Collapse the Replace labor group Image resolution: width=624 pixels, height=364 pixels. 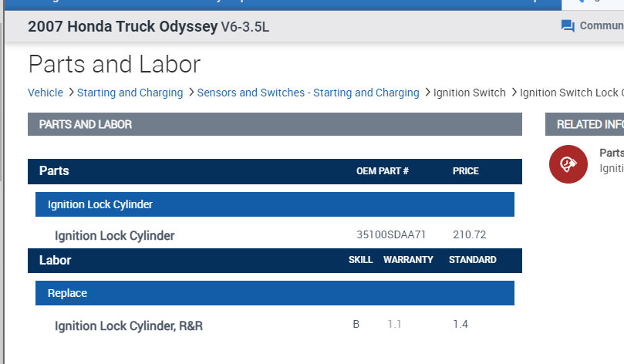275,293
